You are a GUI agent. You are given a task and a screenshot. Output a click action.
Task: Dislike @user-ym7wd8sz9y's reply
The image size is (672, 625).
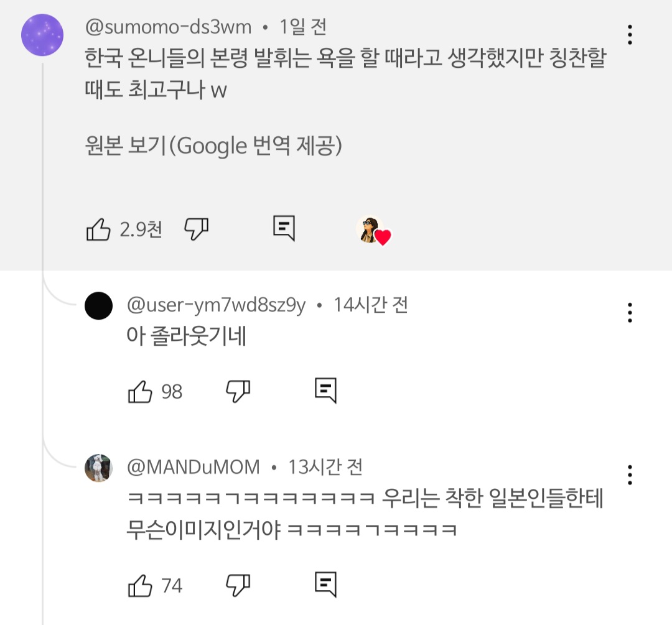coord(238,391)
